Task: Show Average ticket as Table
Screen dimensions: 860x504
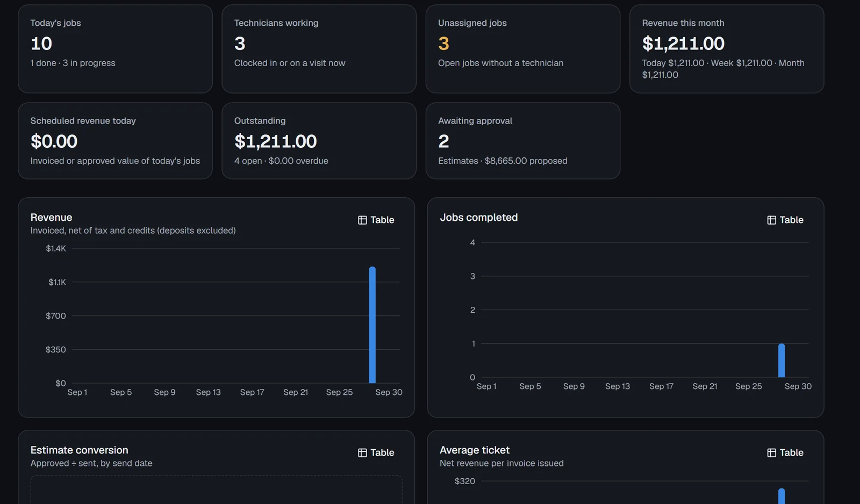Action: coord(785,453)
